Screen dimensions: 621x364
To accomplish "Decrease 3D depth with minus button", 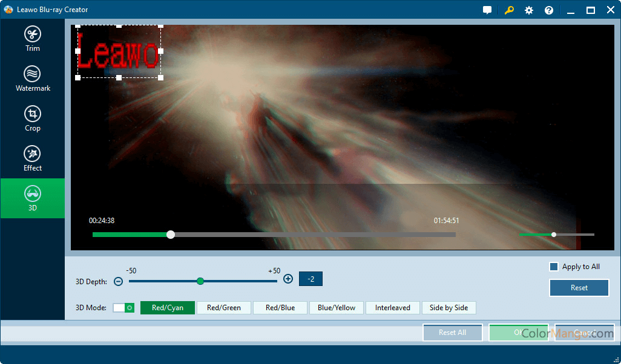I will pos(118,281).
